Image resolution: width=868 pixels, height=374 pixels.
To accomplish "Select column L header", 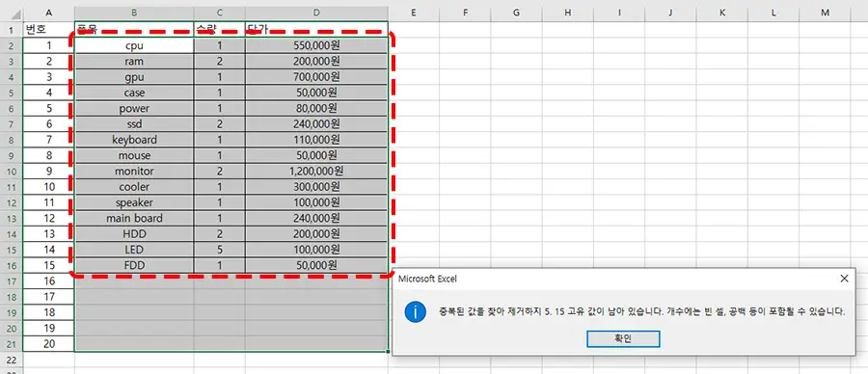I will click(773, 13).
